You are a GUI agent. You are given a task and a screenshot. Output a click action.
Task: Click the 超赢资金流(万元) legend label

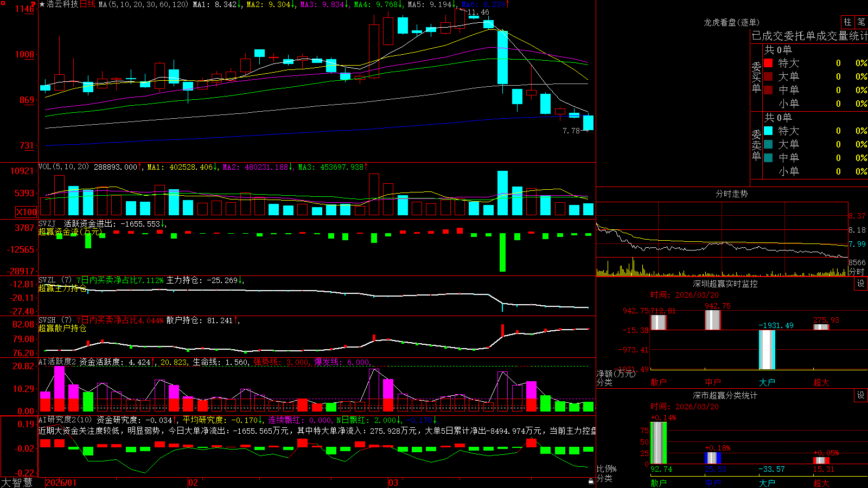[x=70, y=232]
